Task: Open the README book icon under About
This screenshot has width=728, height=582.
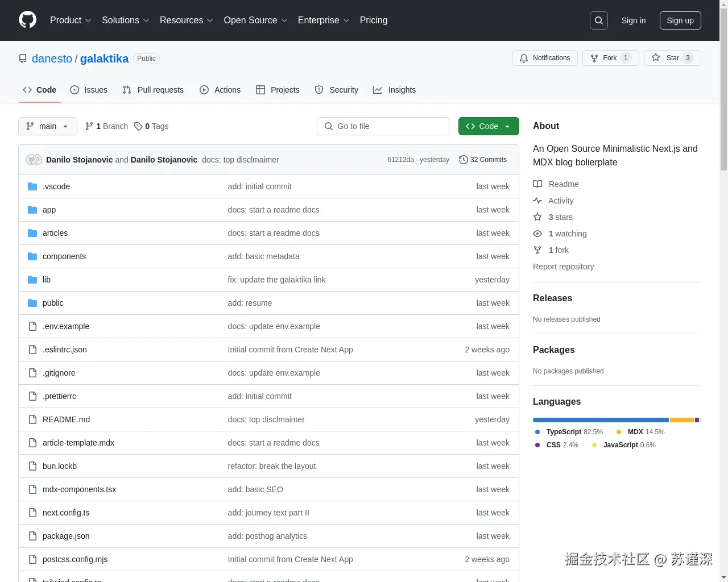Action: coord(537,184)
